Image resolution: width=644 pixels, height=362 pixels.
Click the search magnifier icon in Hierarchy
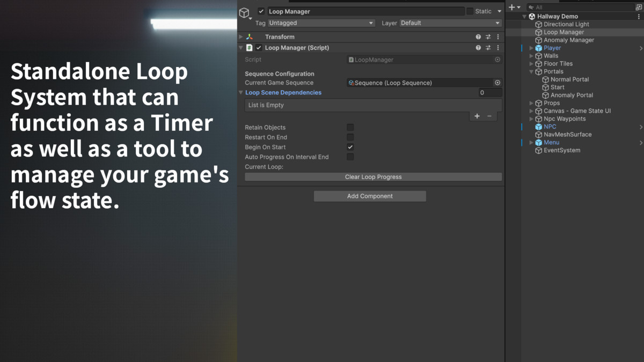[x=531, y=8]
